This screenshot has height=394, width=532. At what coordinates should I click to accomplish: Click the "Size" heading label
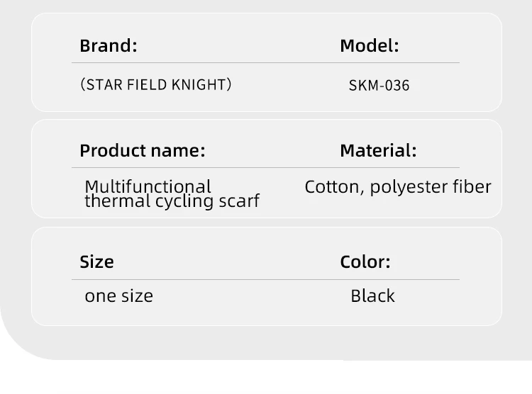[x=96, y=262]
